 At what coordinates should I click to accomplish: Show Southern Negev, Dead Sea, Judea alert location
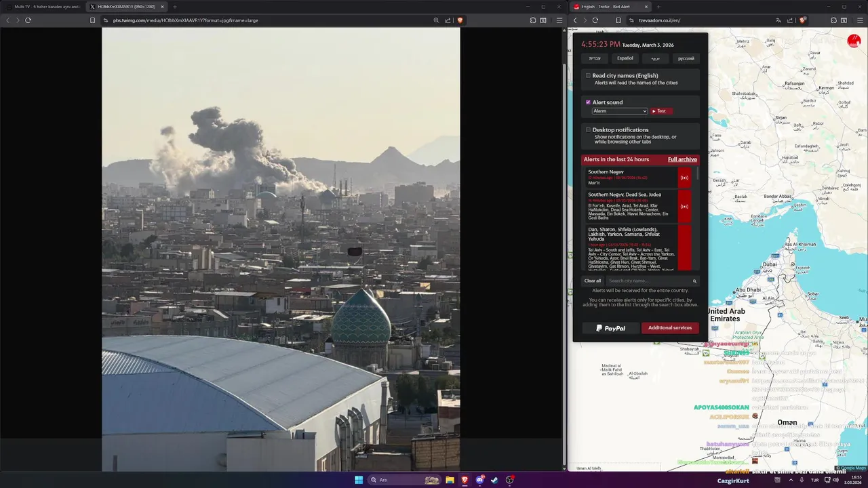[684, 206]
